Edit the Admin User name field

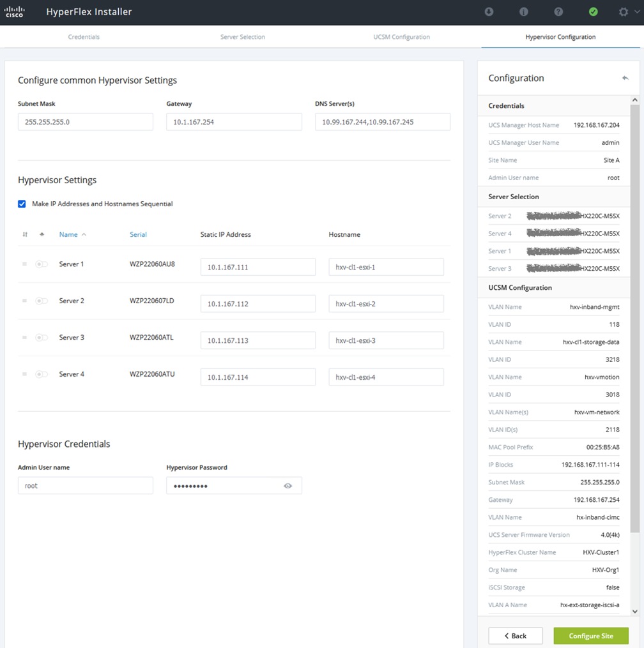pyautogui.click(x=86, y=486)
